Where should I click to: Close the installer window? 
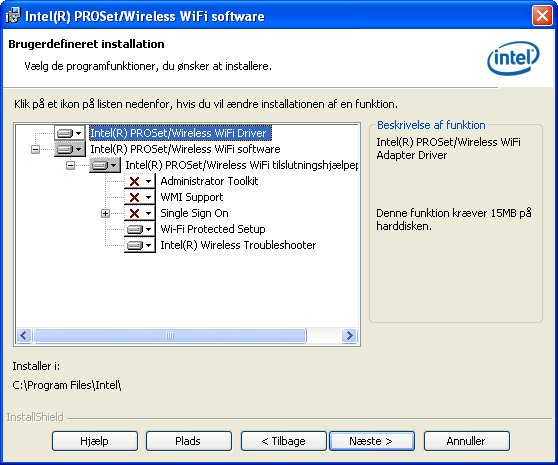click(542, 16)
